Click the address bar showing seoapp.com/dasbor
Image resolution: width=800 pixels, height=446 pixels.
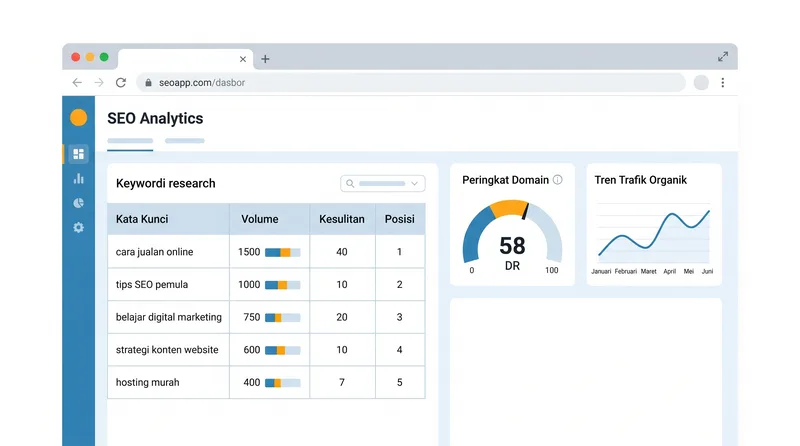pyautogui.click(x=411, y=83)
